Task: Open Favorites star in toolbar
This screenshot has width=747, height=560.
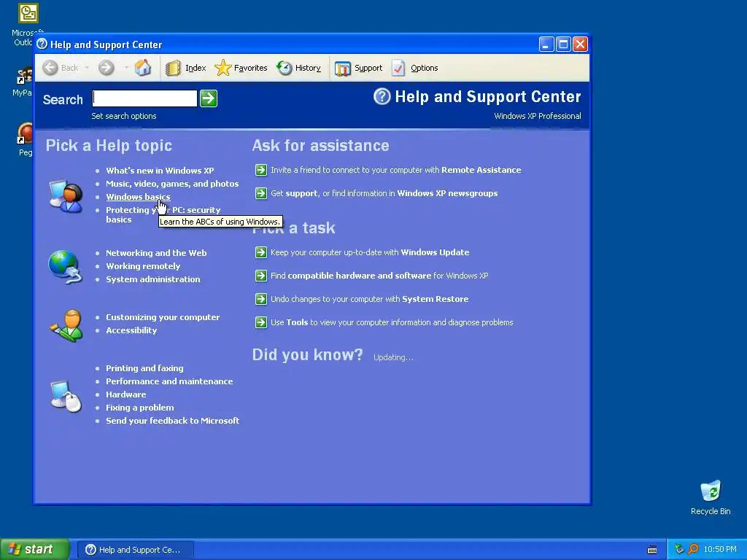Action: tap(241, 68)
